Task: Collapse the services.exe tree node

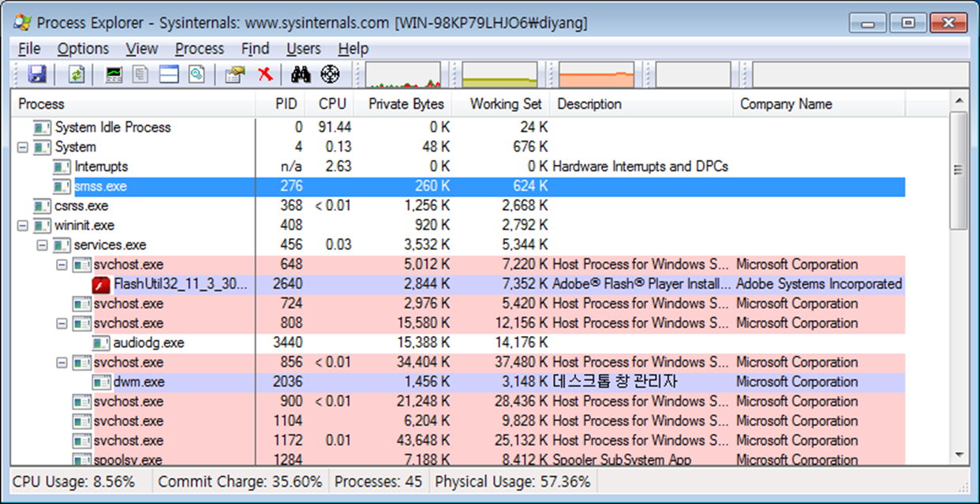Action: [42, 245]
